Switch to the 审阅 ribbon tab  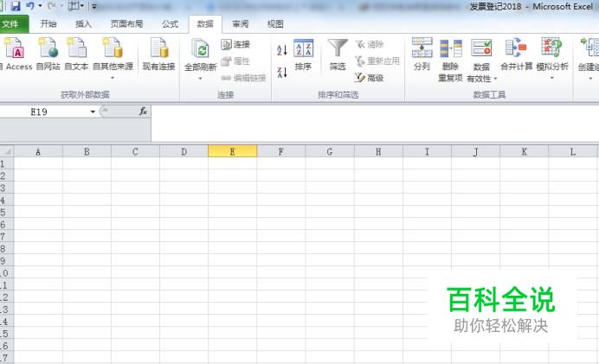[241, 24]
